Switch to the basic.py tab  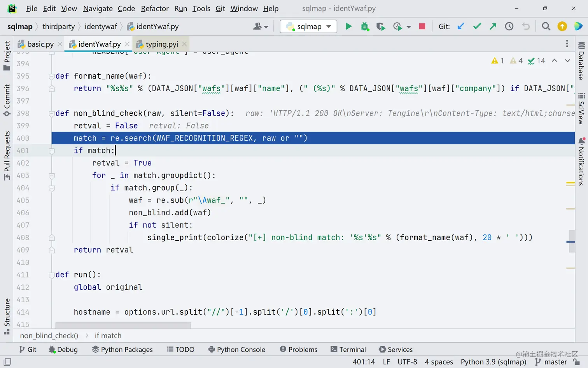click(36, 44)
